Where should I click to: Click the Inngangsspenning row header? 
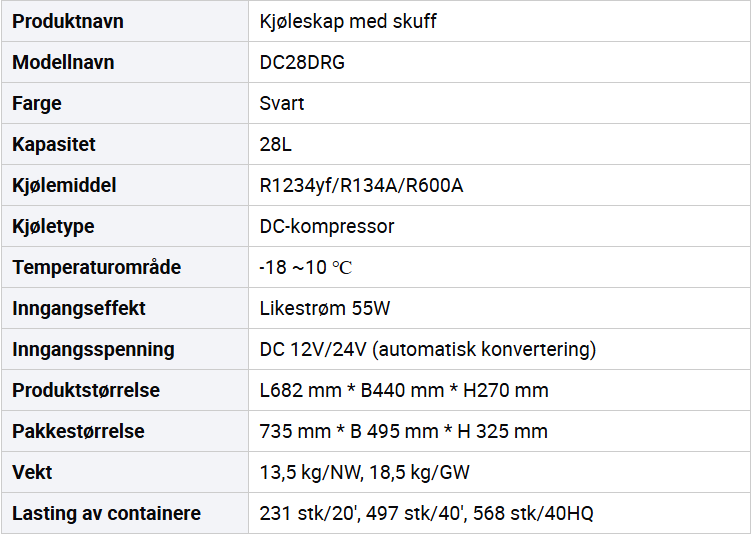[x=93, y=349]
